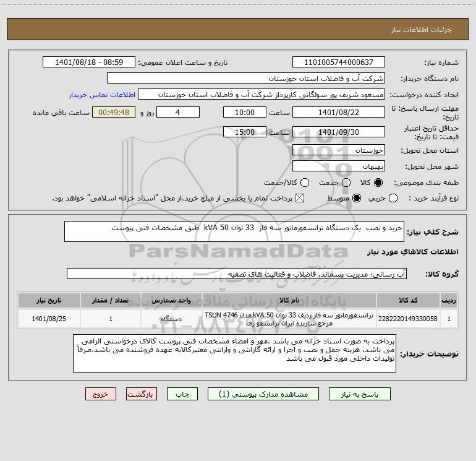
Task: Click the delivery city بهبهان field
Action: (x=339, y=166)
